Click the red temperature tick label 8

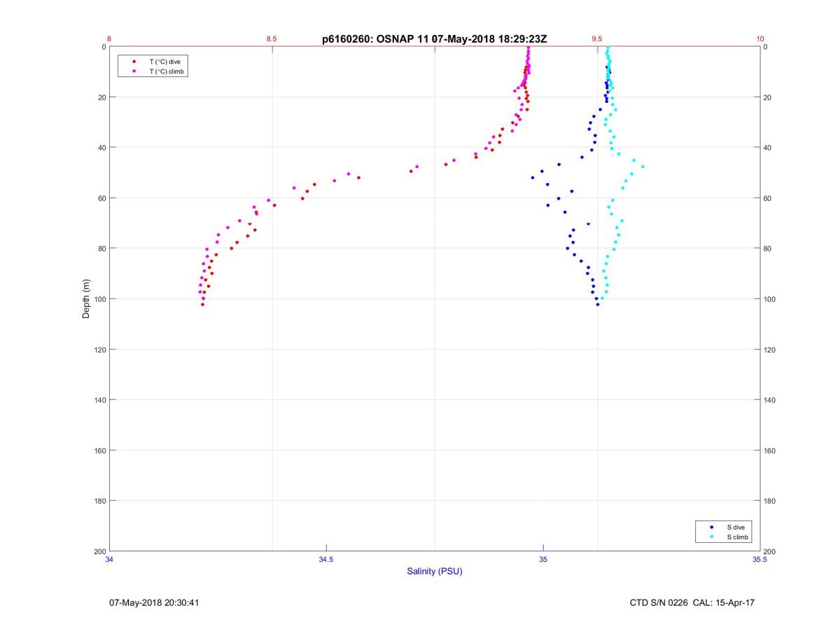pos(109,39)
